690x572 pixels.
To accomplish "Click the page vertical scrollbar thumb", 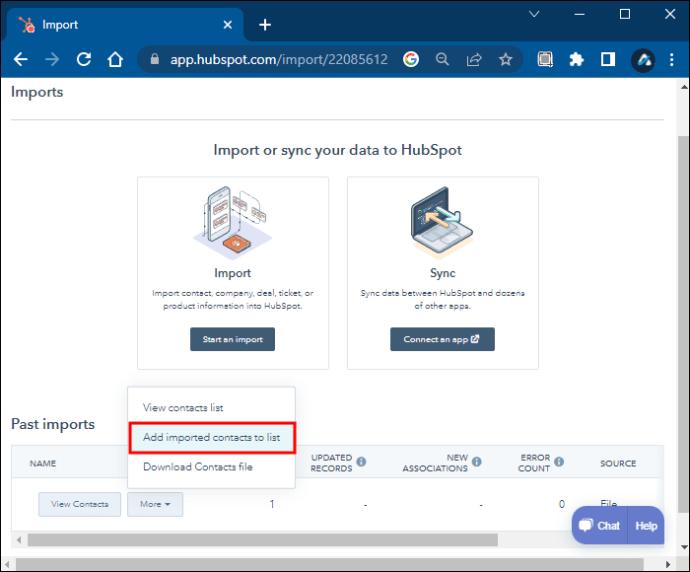I will (684, 324).
